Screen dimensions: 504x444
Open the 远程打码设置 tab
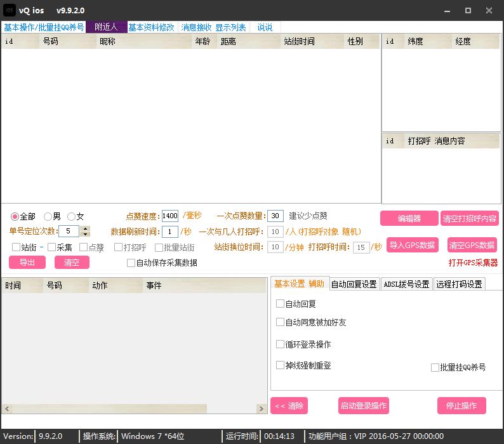coord(459,284)
